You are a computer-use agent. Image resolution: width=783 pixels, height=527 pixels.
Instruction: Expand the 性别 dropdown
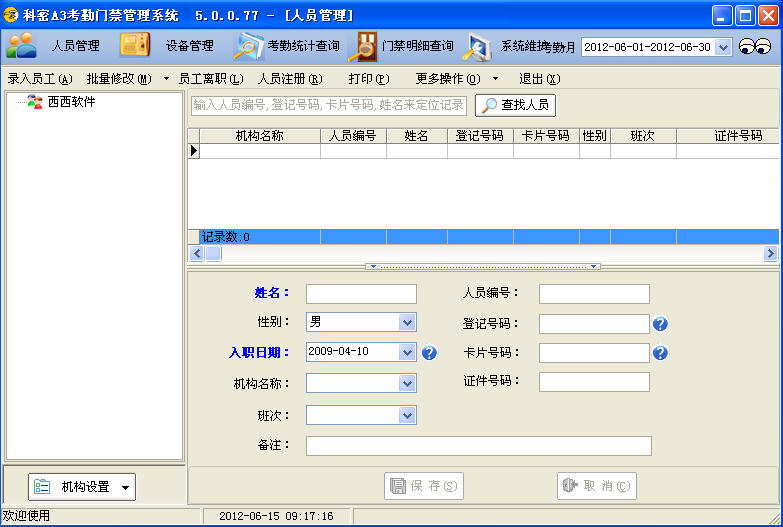407,322
